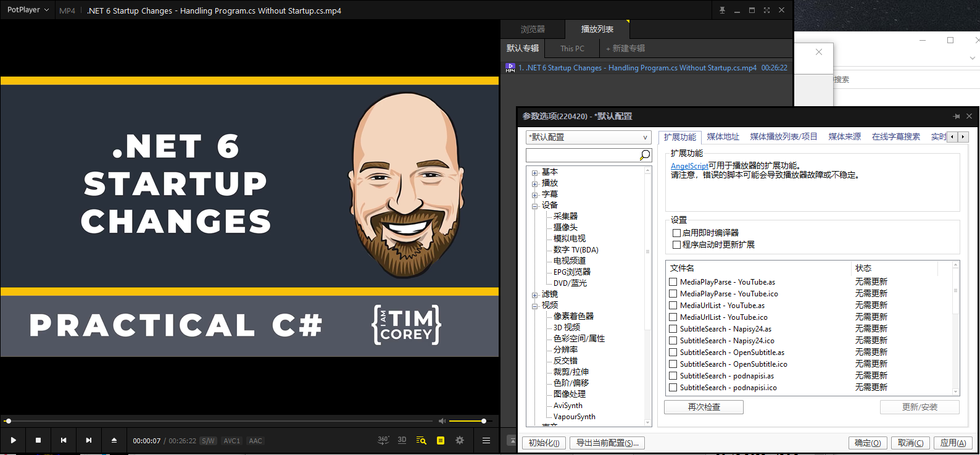Select the This PC playlist album tab
Viewport: 980px width, 455px height.
pos(572,48)
